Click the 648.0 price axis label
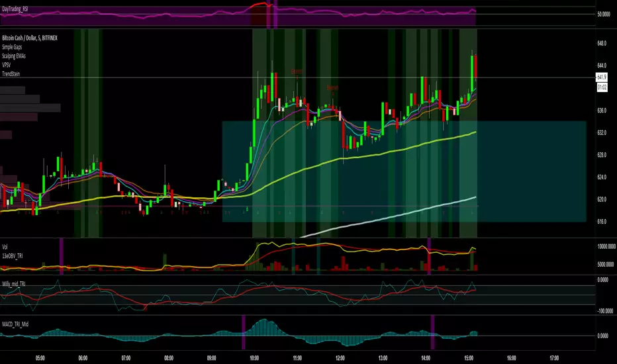 pyautogui.click(x=602, y=43)
